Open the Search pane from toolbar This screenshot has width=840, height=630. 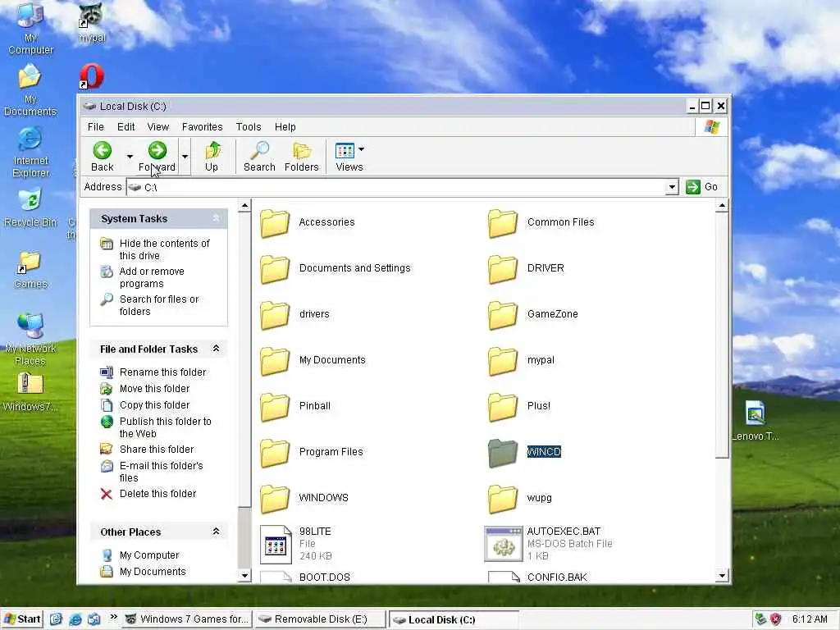[259, 157]
